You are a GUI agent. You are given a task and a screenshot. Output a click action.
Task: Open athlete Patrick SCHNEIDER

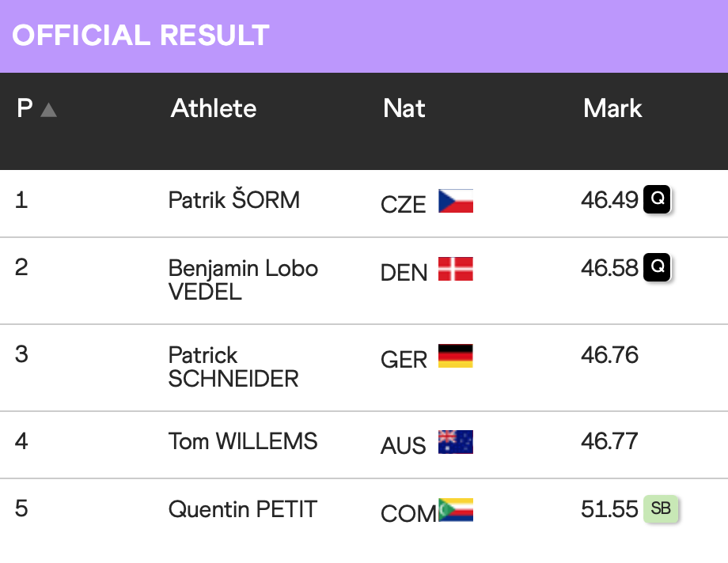(233, 367)
